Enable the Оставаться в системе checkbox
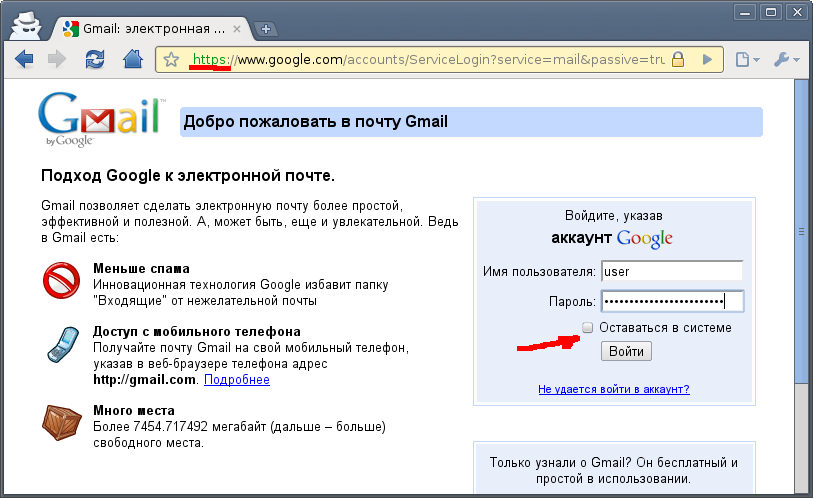813x498 pixels. coord(587,327)
